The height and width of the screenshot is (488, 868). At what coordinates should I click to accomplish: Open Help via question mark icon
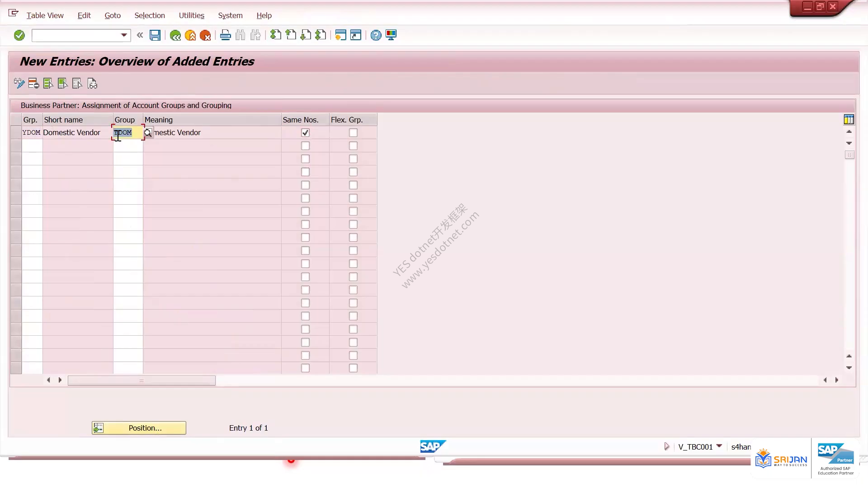tap(376, 35)
